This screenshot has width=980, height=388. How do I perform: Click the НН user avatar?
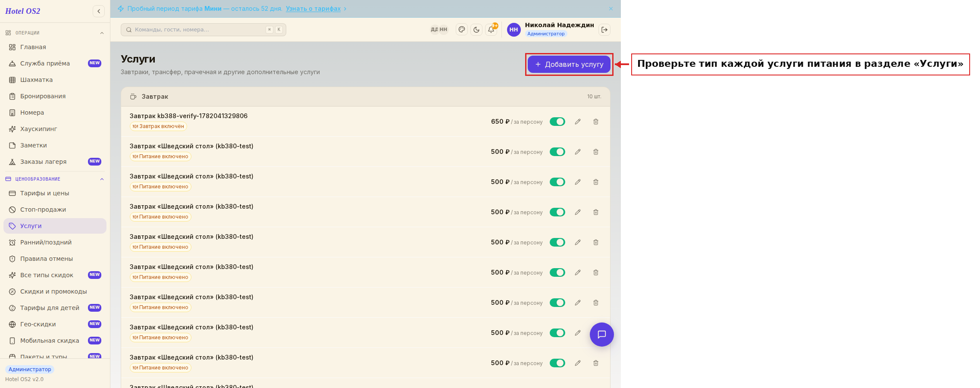click(x=513, y=30)
